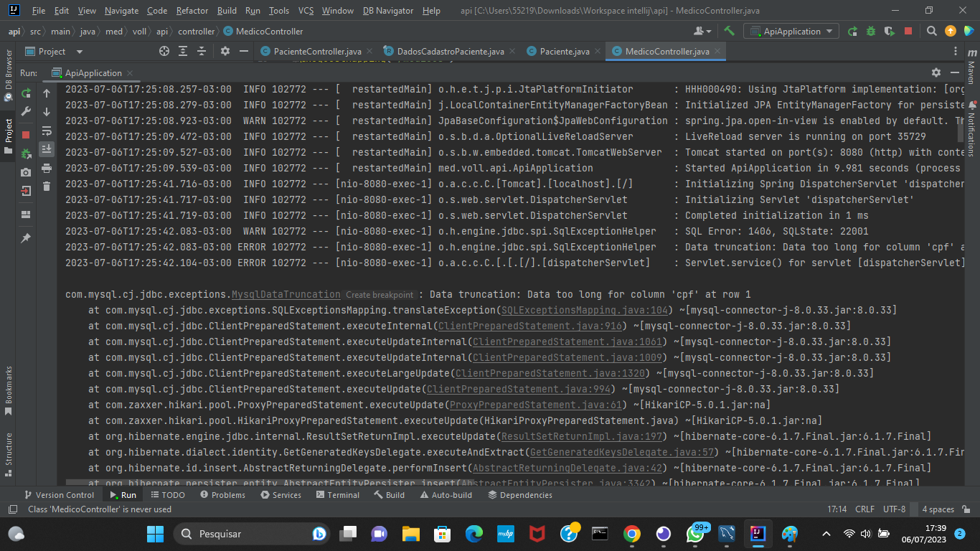
Task: Open the File menu
Action: (39, 11)
